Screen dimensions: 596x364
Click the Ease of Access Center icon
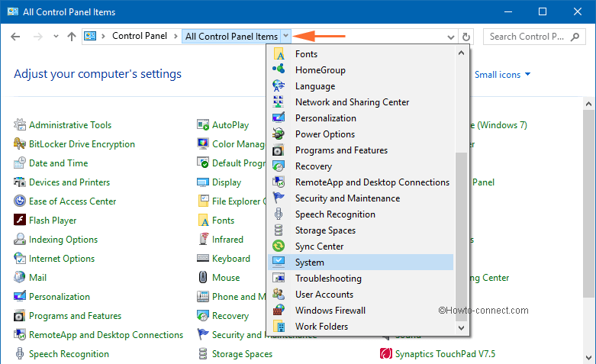click(20, 201)
